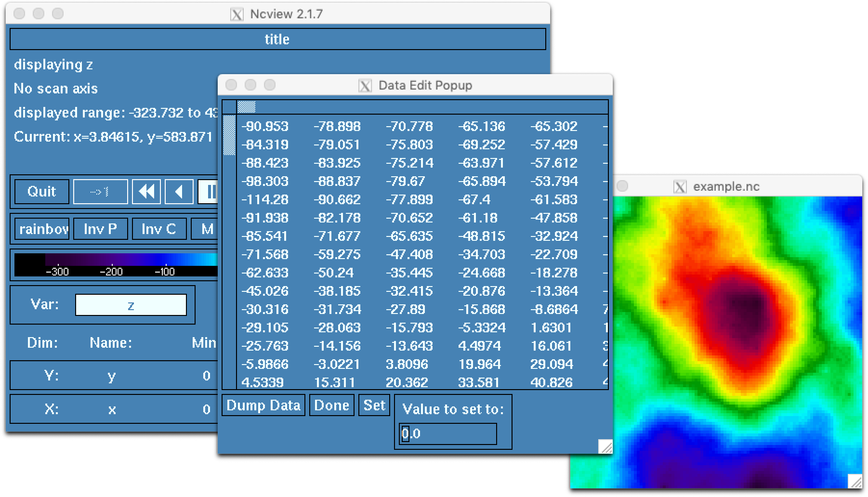Select the cell with value -25.763

coord(265,346)
